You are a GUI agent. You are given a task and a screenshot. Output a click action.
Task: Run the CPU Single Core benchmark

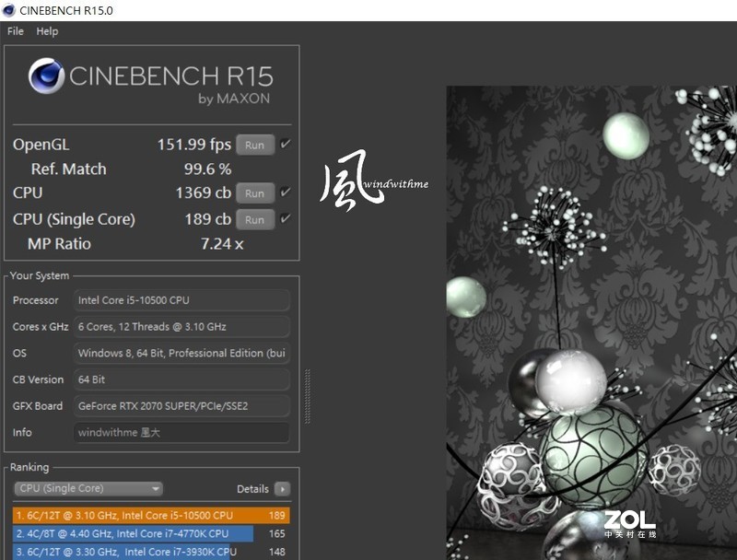pos(255,219)
